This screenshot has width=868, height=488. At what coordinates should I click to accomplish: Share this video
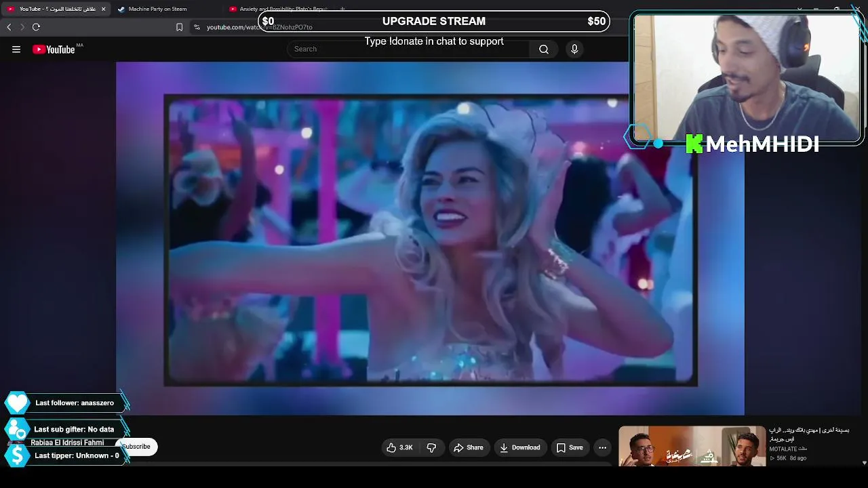coord(469,447)
